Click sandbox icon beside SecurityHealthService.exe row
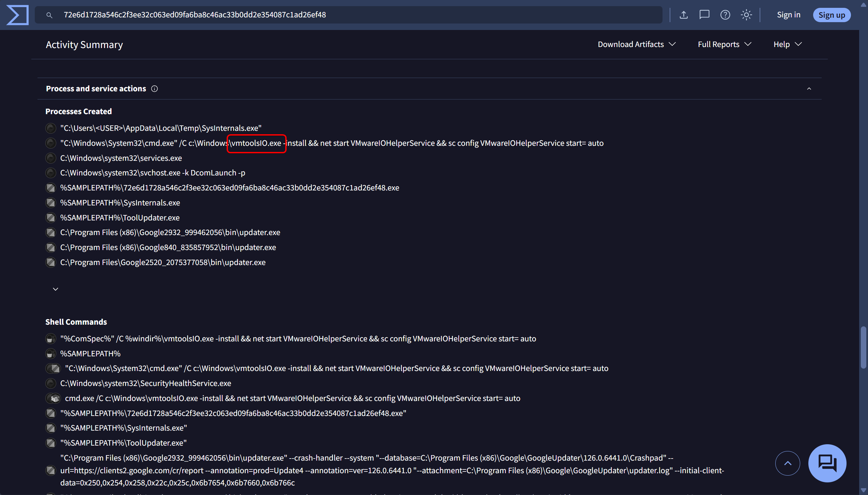Screen dimensions: 868x495 51,383
